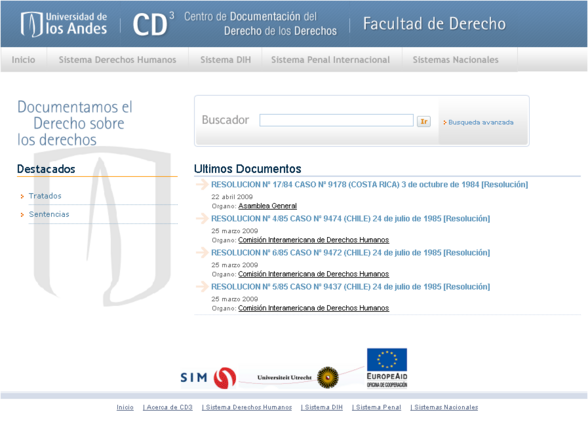Screen dimensions: 588x448
Task: Click the Asamblea General organ link
Action: coord(267,206)
